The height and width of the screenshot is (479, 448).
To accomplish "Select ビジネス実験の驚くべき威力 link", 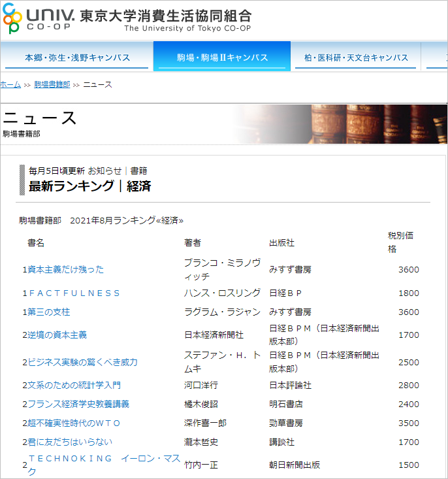I will point(82,362).
